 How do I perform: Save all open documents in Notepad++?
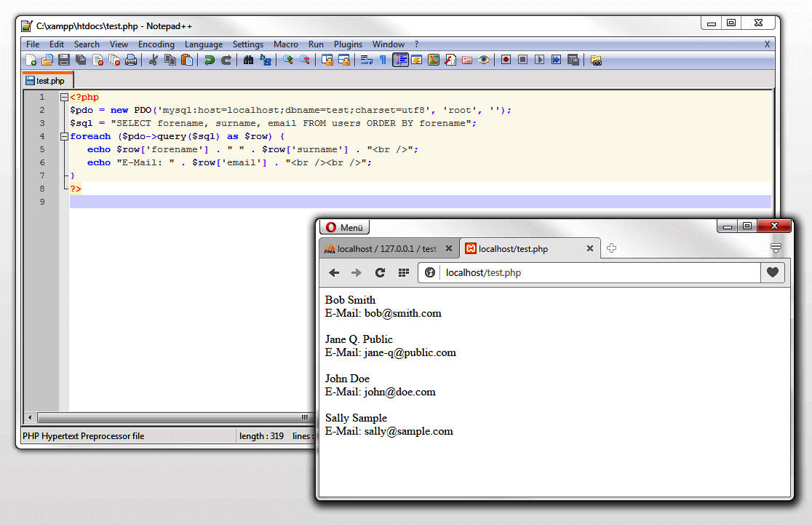click(81, 60)
